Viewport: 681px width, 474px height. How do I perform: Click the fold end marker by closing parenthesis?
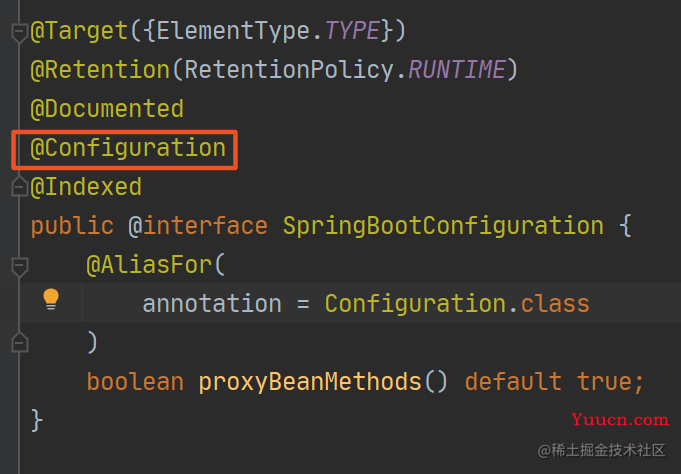pyautogui.click(x=19, y=342)
